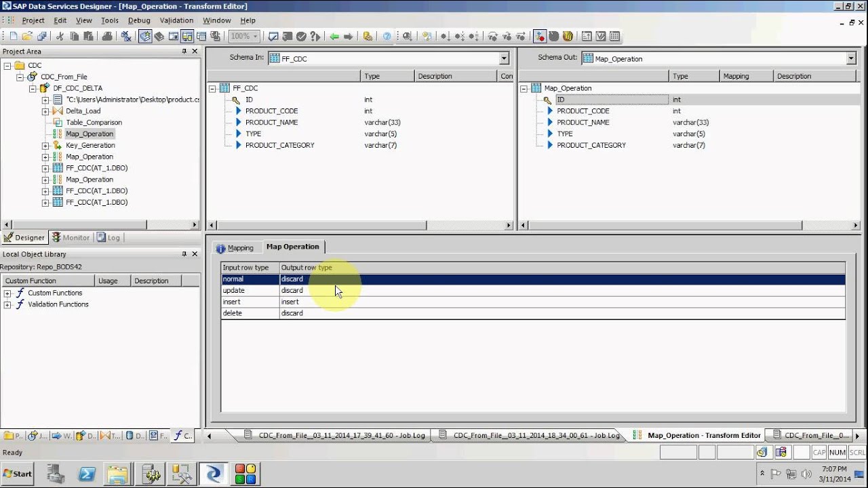Select the Map Operation tab
868x488 pixels.
292,247
